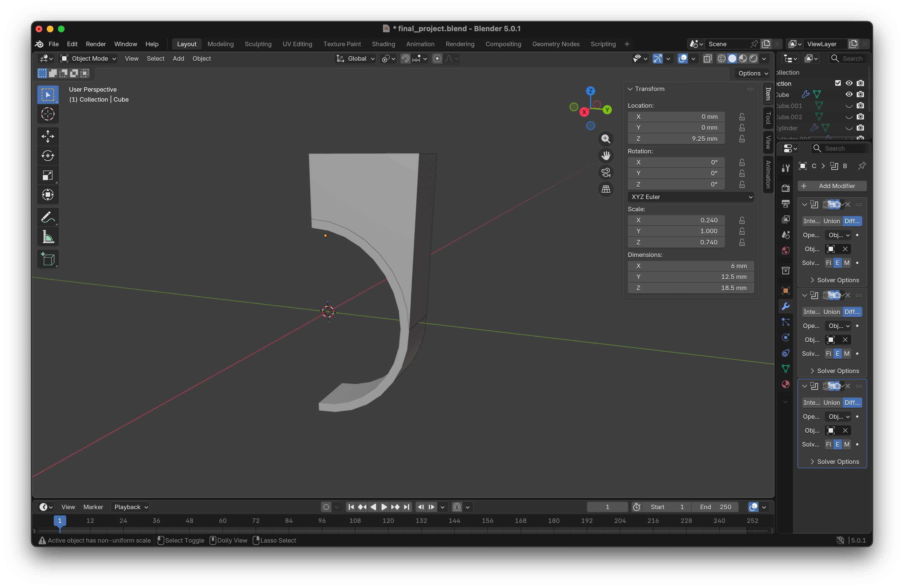
Task: Select the Rotate tool
Action: [48, 156]
